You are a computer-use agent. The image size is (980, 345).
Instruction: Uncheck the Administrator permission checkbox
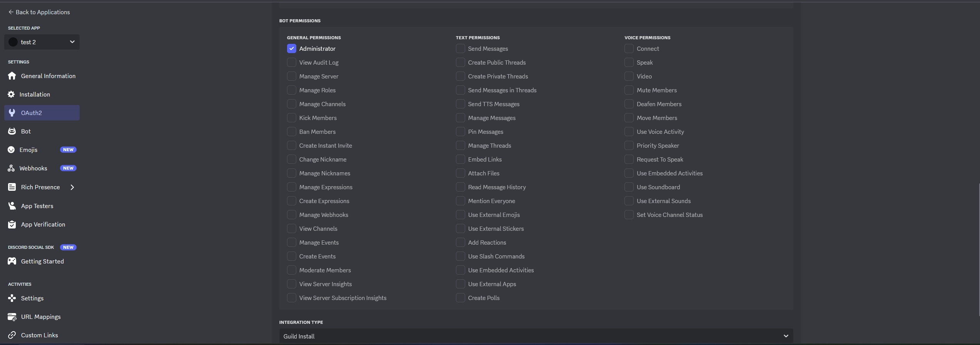point(292,49)
